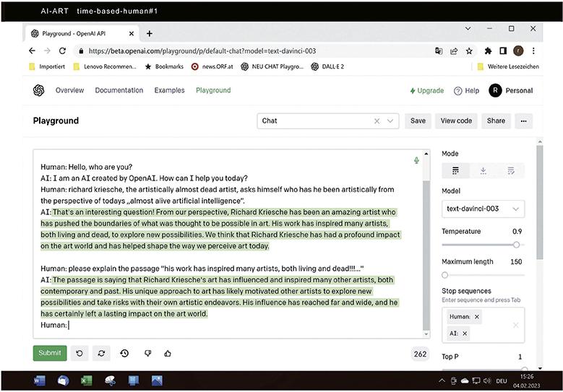Click the Temperature slider handle
563x392 pixels.
516,245
